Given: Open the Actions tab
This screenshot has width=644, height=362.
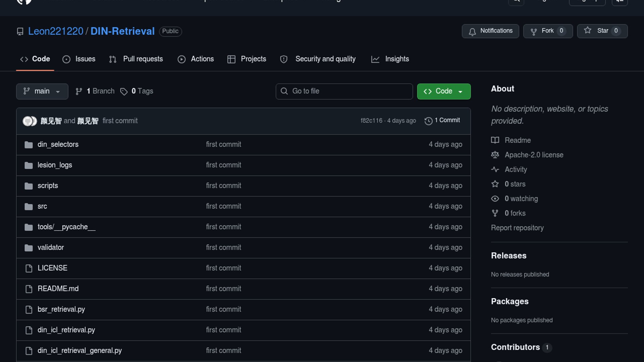Looking at the screenshot, I should [196, 59].
